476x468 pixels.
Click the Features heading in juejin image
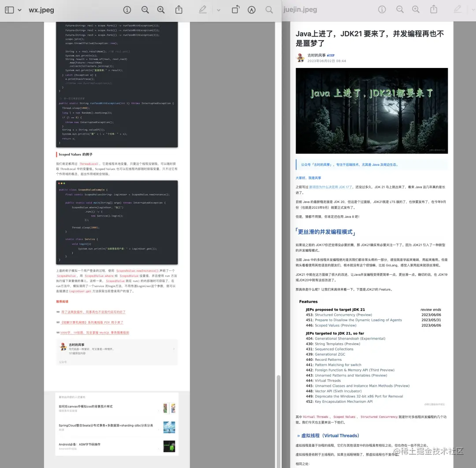click(308, 301)
